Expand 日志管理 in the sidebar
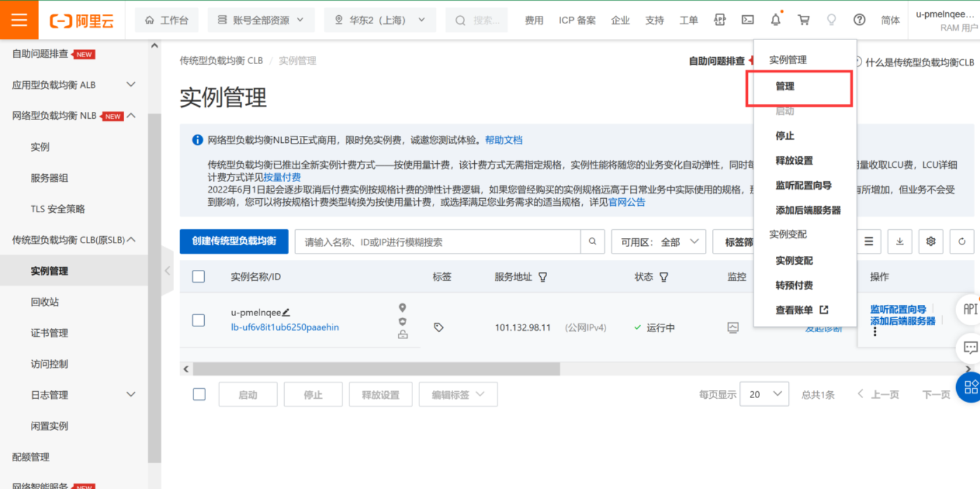Viewport: 980px width, 489px height. pyautogui.click(x=73, y=395)
